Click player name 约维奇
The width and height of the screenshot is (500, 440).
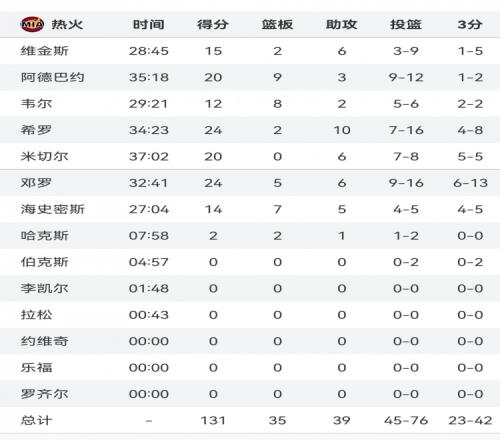pyautogui.click(x=45, y=341)
